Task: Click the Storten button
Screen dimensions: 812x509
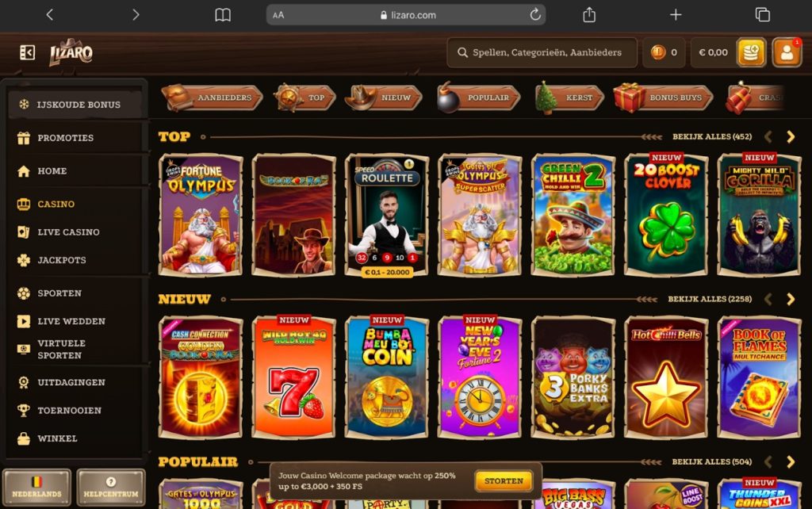Action: pos(504,481)
